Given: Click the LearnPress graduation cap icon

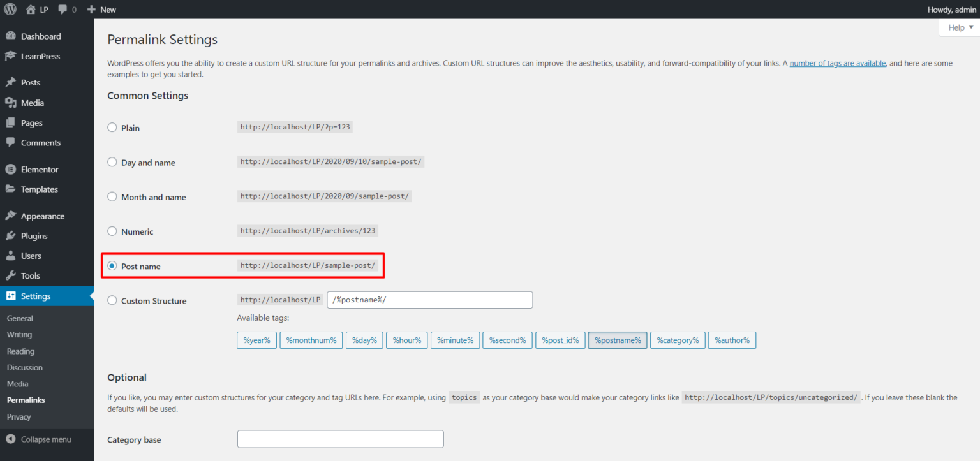Looking at the screenshot, I should coord(10,56).
